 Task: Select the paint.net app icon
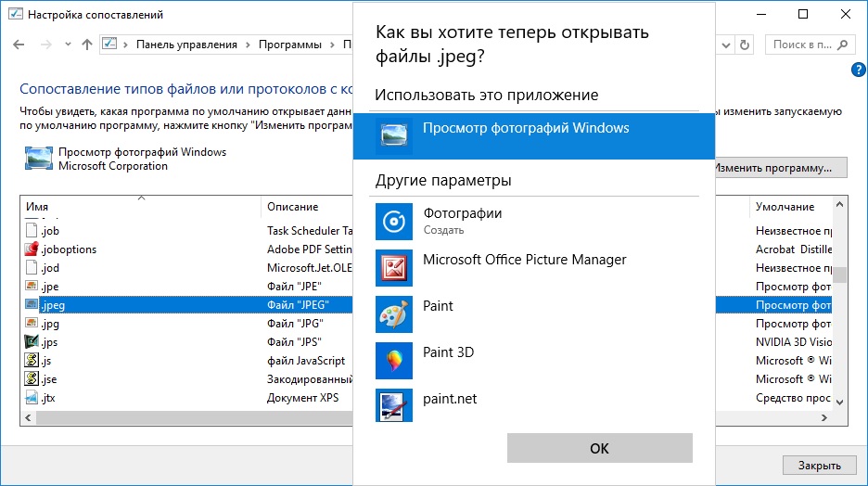(393, 405)
